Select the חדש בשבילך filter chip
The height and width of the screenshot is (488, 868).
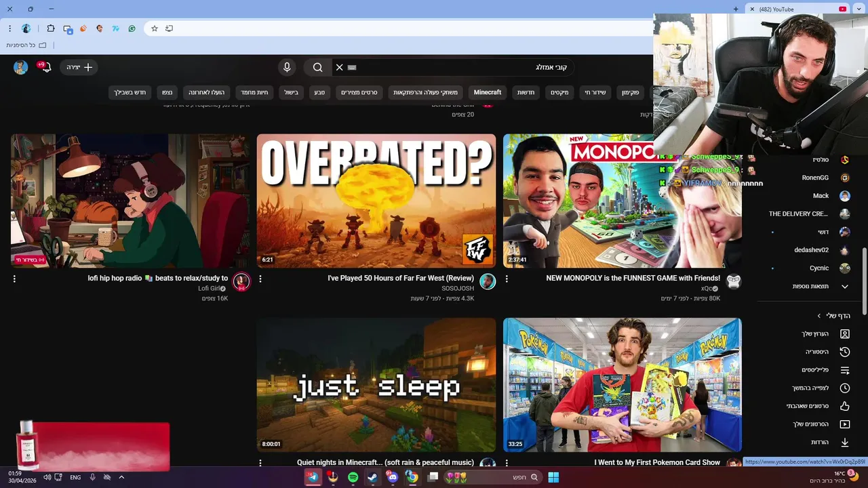pyautogui.click(x=130, y=92)
